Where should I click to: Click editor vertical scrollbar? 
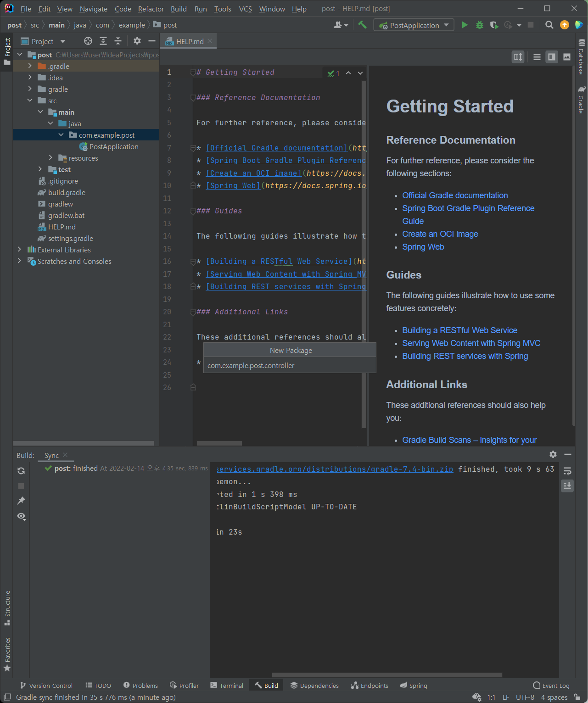coord(364,255)
